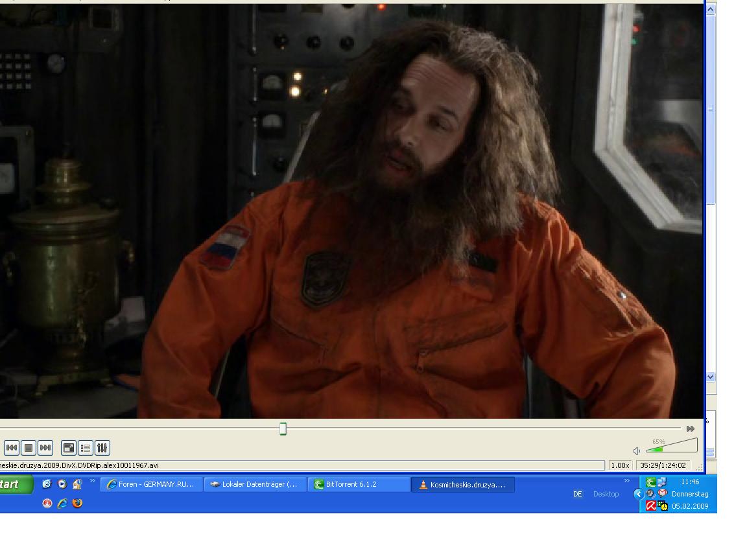Expand the quick launch overflow chevron

pyautogui.click(x=93, y=480)
